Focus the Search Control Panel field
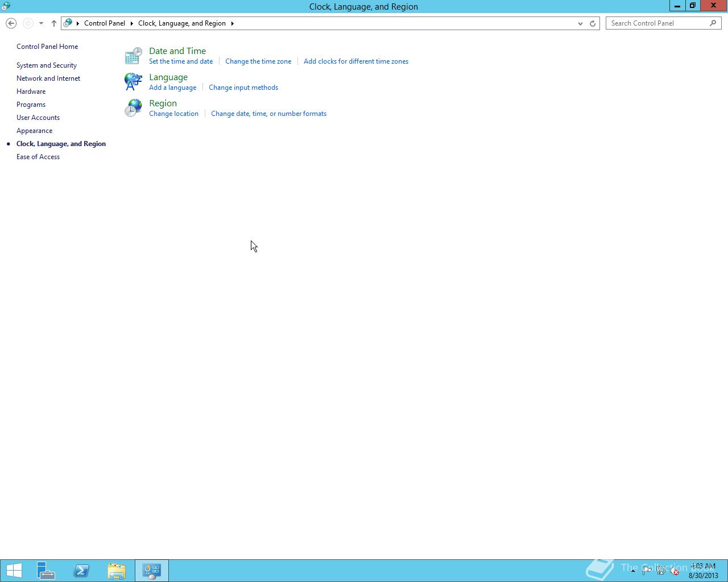 click(x=657, y=23)
